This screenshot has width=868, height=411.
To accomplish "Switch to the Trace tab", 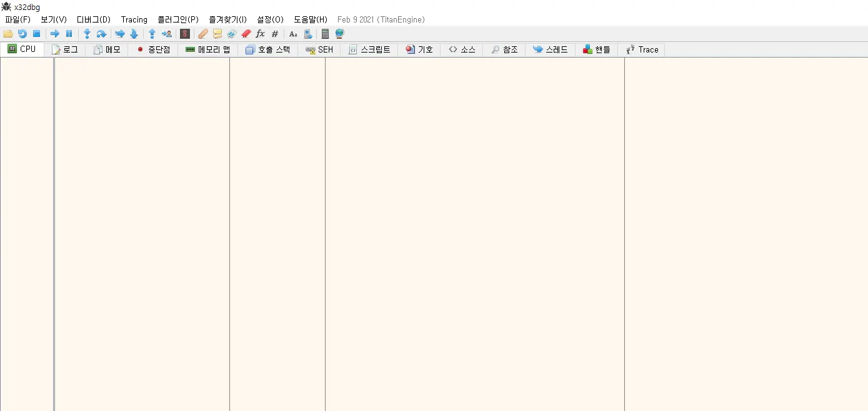I will (642, 49).
